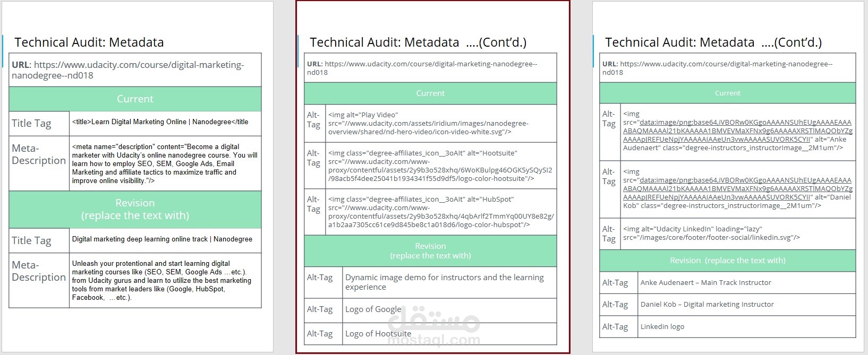Screen dimensions: 868x355
Task: Select img code containing alt="HubSpot"
Action: 441,212
